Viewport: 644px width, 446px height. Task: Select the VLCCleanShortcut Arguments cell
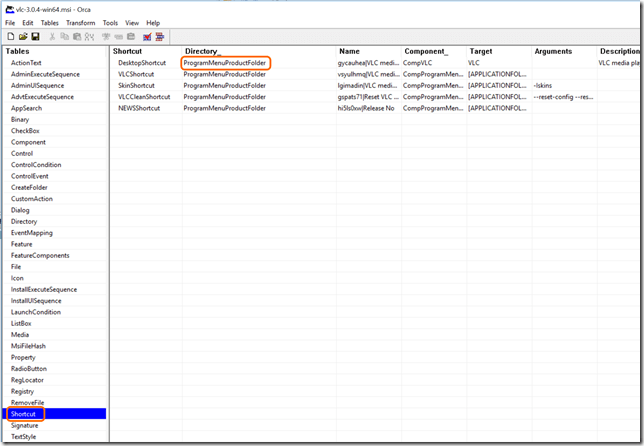tap(564, 97)
